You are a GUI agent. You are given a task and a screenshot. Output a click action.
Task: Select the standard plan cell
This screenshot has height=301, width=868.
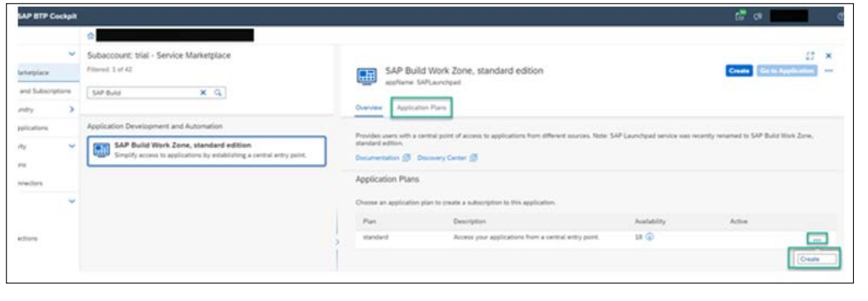coord(375,237)
